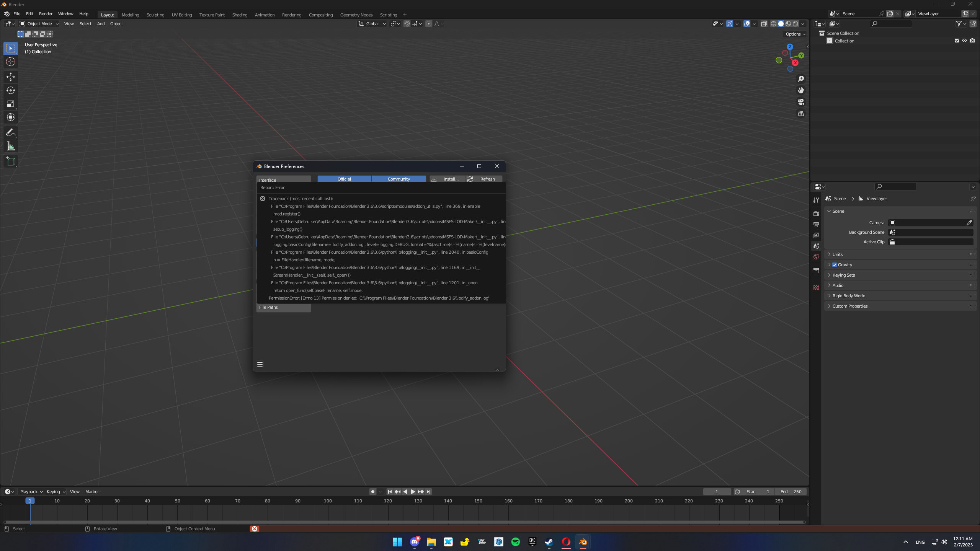Play the animation forward
Image resolution: width=980 pixels, height=551 pixels.
[413, 492]
